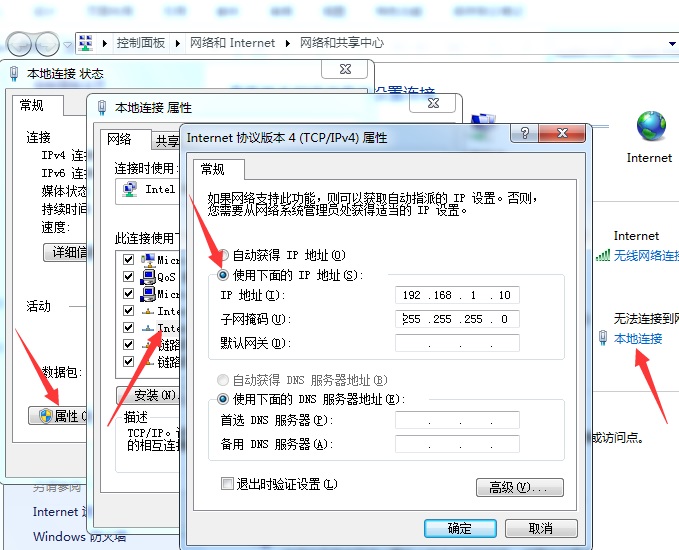Screen dimensions: 679x550
Task: Click the QoS packet scheduler icon
Action: (x=146, y=277)
